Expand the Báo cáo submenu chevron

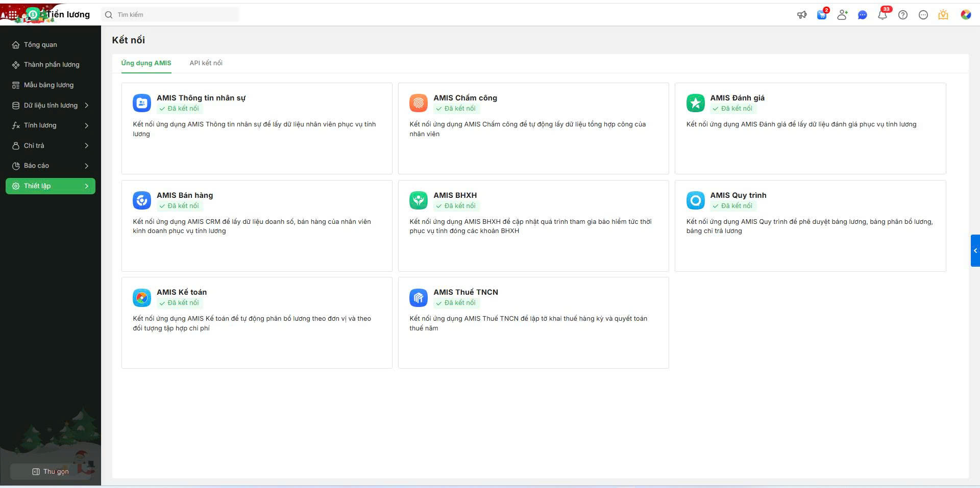coord(87,166)
